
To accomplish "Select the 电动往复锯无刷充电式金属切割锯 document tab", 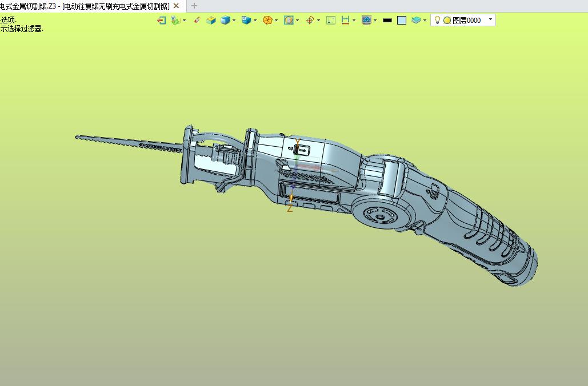I will (85, 6).
